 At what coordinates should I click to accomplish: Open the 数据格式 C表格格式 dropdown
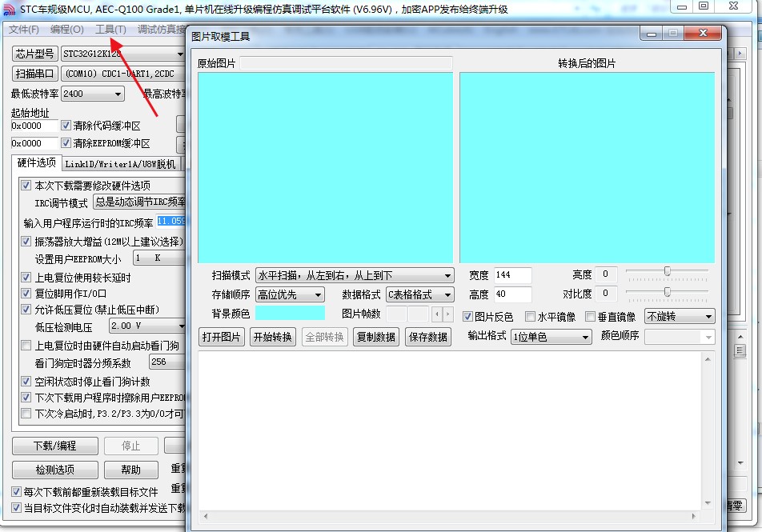[420, 294]
